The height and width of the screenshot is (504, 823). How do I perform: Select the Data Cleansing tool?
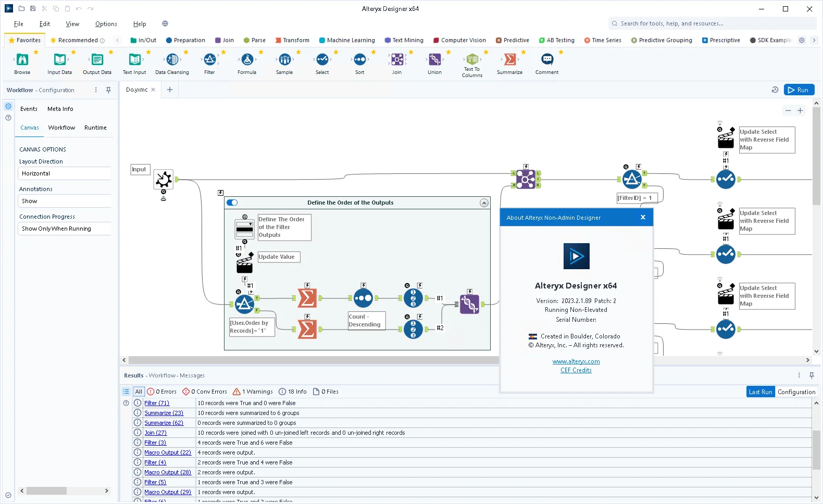click(172, 59)
